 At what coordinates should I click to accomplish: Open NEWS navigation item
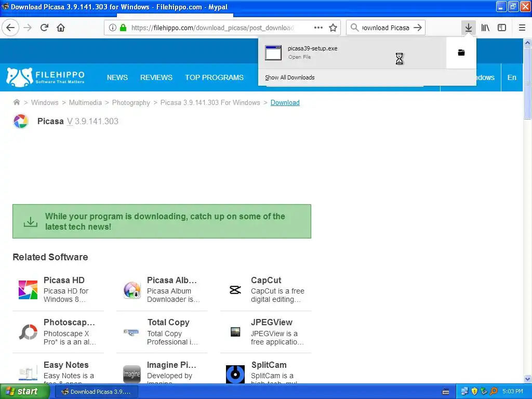coord(117,77)
